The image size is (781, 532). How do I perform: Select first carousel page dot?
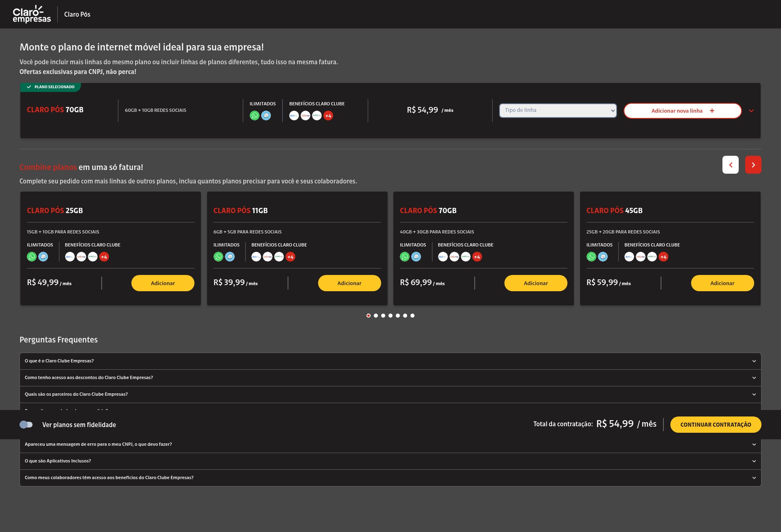[369, 316]
